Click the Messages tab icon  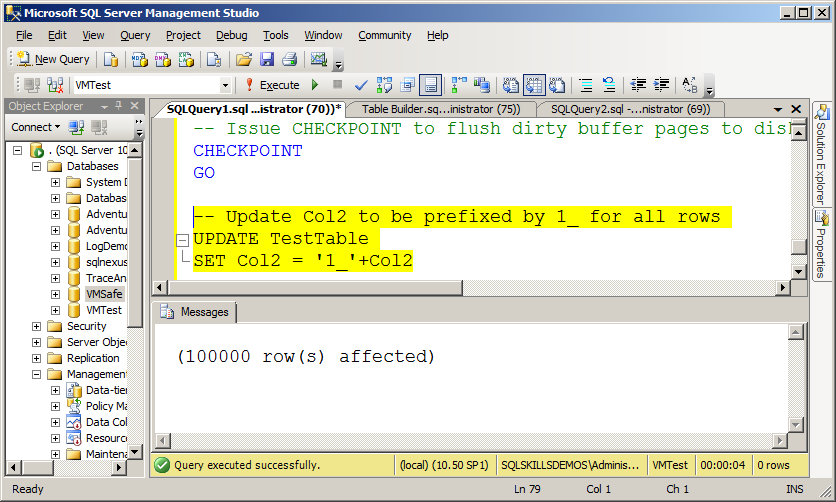(x=167, y=312)
